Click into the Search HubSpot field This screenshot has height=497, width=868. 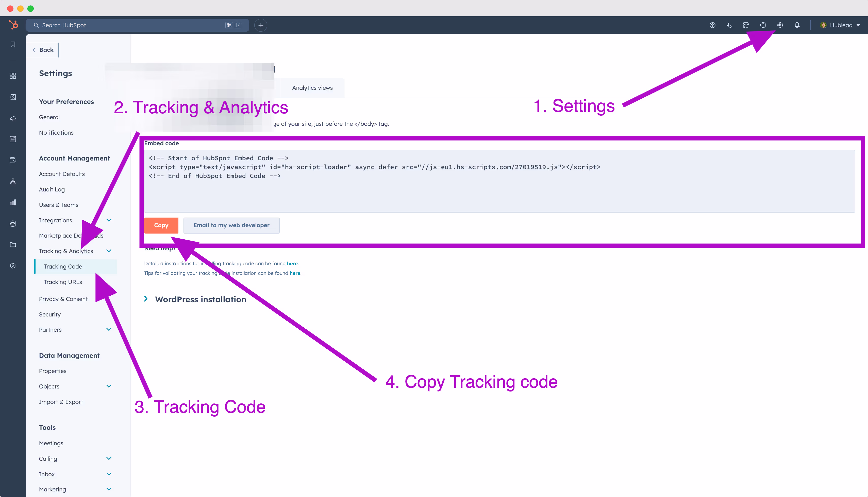[137, 25]
